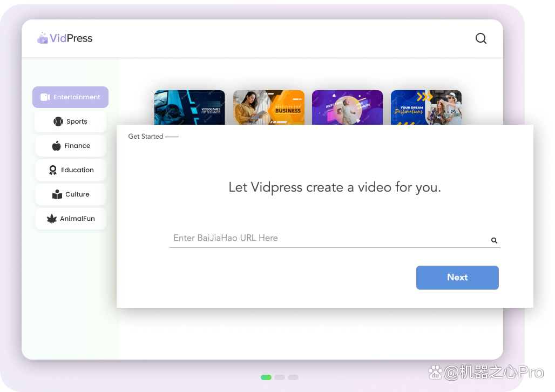Open the Your Dream Destinations thumbnail
The height and width of the screenshot is (392, 555).
point(426,107)
